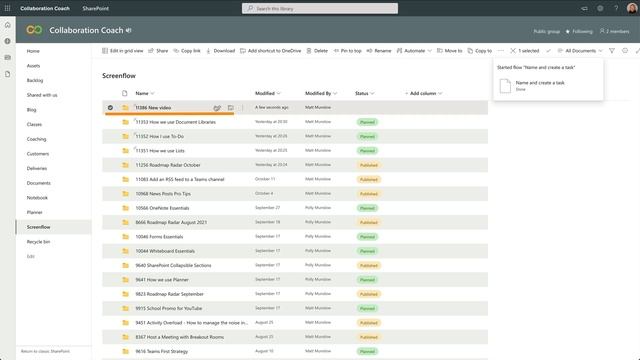640x360 pixels.
Task: Open the 2 members link
Action: coord(614,31)
